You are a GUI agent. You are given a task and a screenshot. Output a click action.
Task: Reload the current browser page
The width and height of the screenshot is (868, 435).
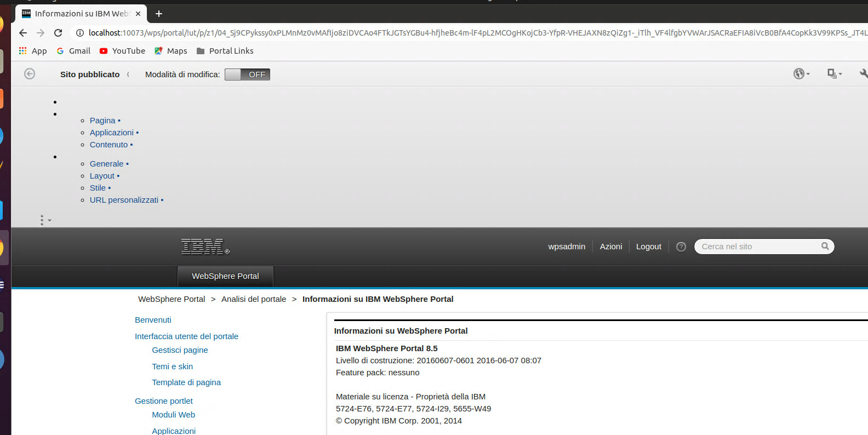click(58, 33)
